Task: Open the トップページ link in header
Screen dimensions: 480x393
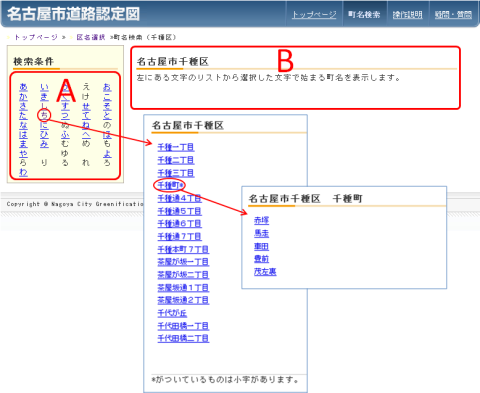Action: 314,15
